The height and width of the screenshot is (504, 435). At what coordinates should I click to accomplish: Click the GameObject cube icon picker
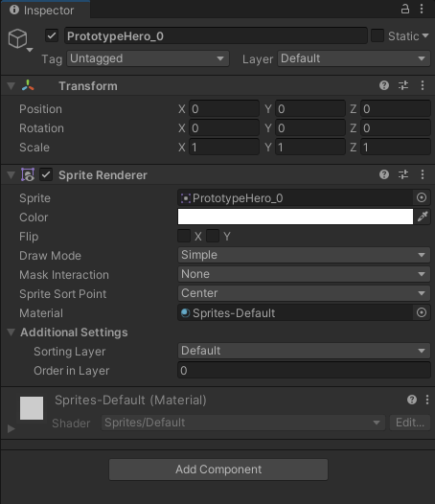point(20,39)
